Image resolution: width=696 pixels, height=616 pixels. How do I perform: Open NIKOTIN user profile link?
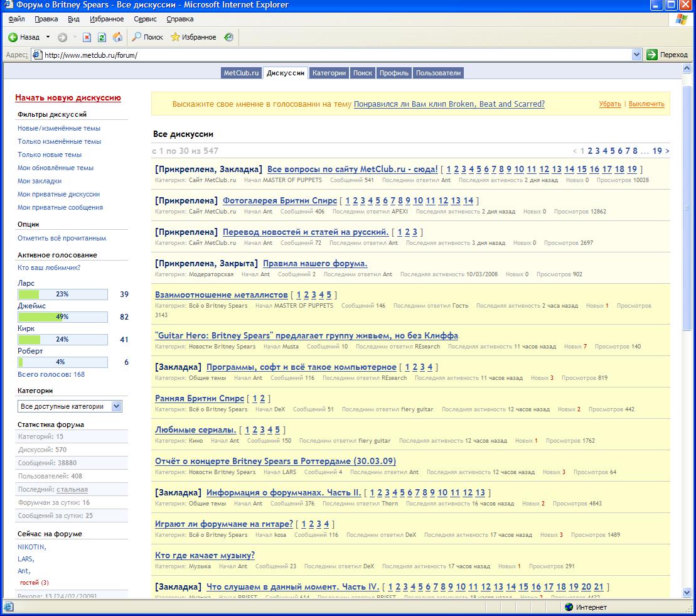(31, 547)
